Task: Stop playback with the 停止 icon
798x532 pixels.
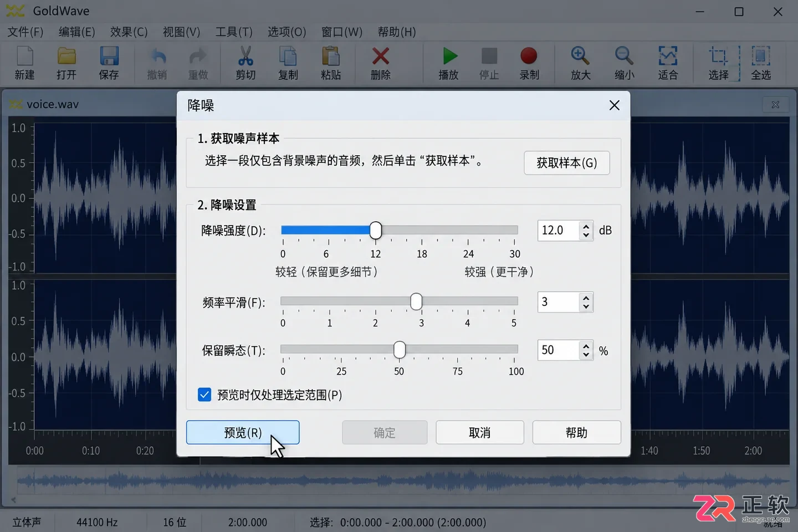Action: [489, 56]
